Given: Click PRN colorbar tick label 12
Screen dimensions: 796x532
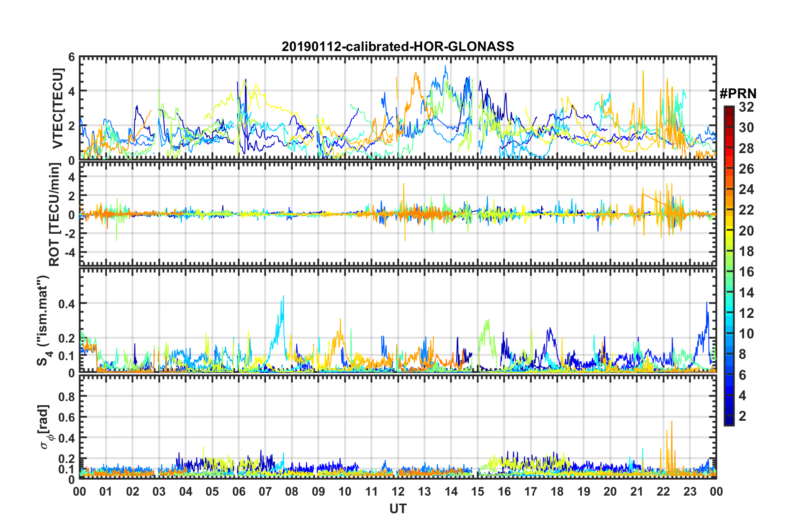Looking at the screenshot, I should 746,313.
